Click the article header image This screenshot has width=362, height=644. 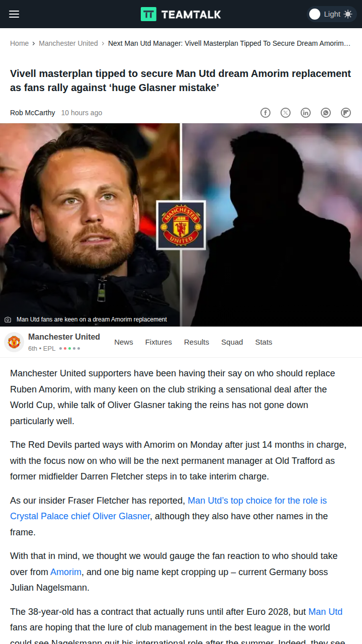181,225
